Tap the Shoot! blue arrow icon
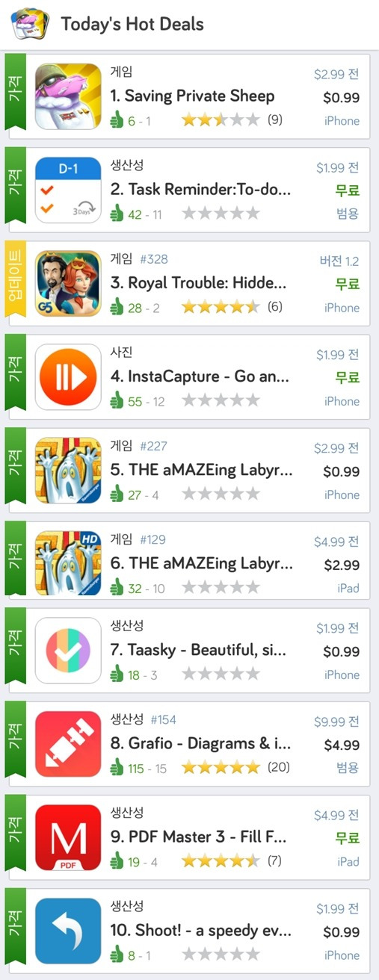379x980 pixels. point(68,931)
